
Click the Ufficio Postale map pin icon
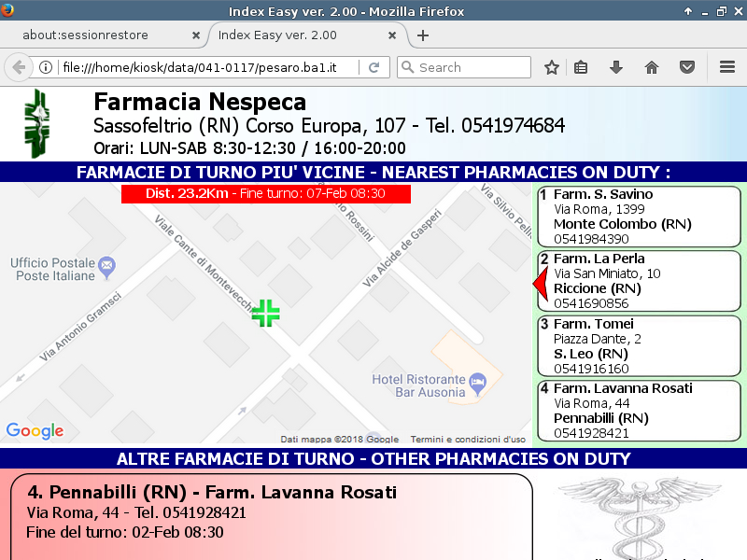tap(106, 267)
